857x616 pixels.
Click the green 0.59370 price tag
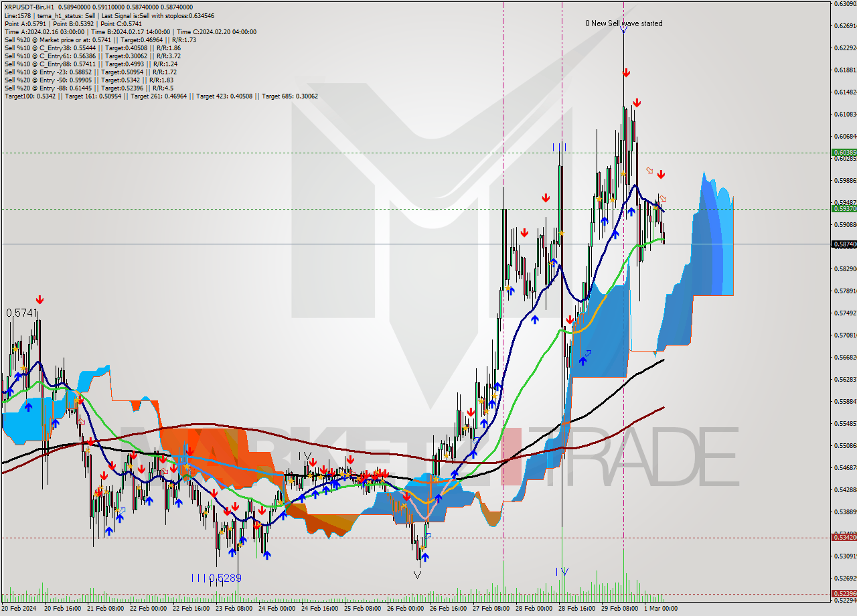pos(844,209)
